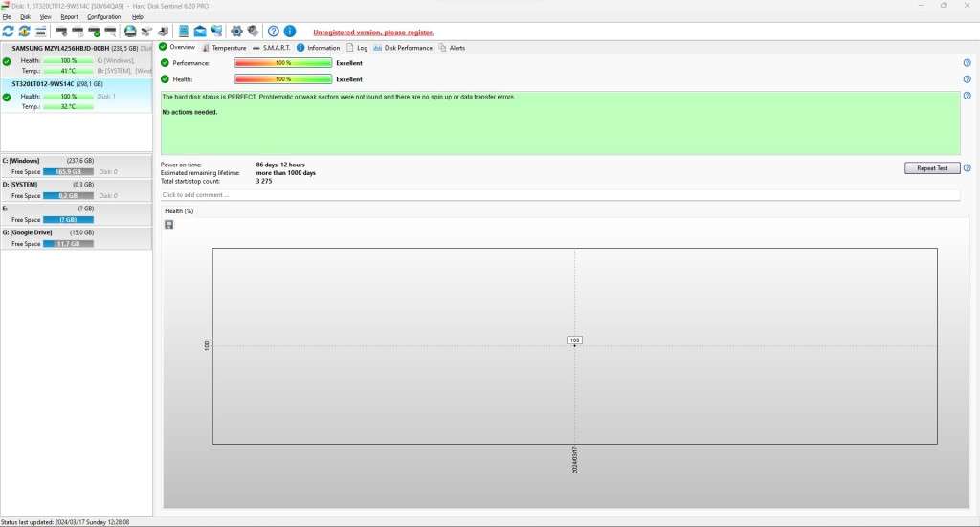The image size is (980, 527).
Task: Open the Disk menu
Action: [26, 17]
